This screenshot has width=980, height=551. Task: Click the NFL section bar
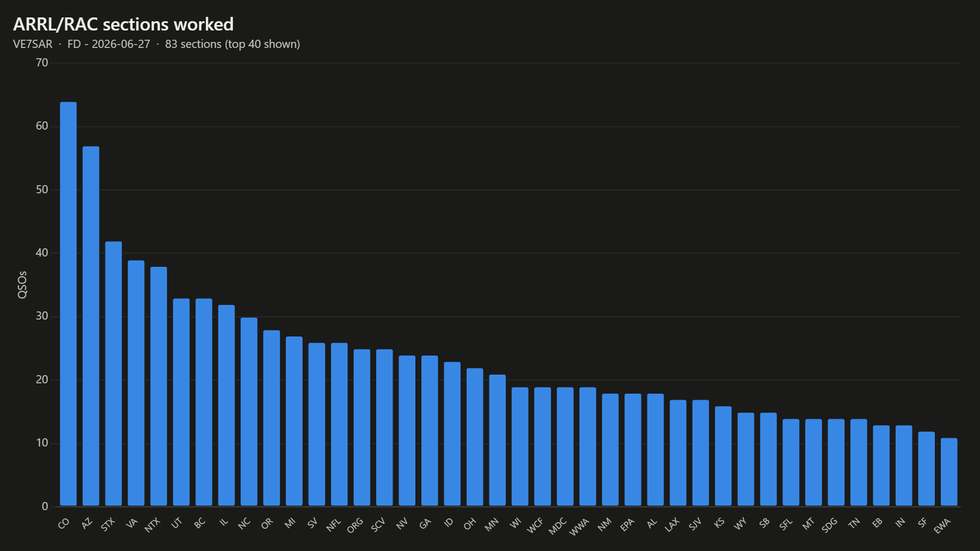pos(339,424)
